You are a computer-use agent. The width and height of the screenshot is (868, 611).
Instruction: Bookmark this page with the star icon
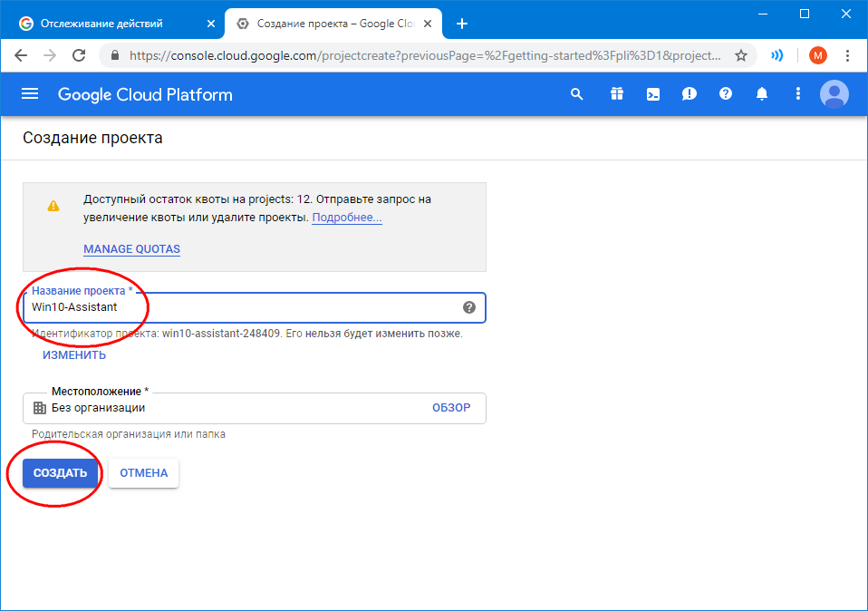(740, 55)
